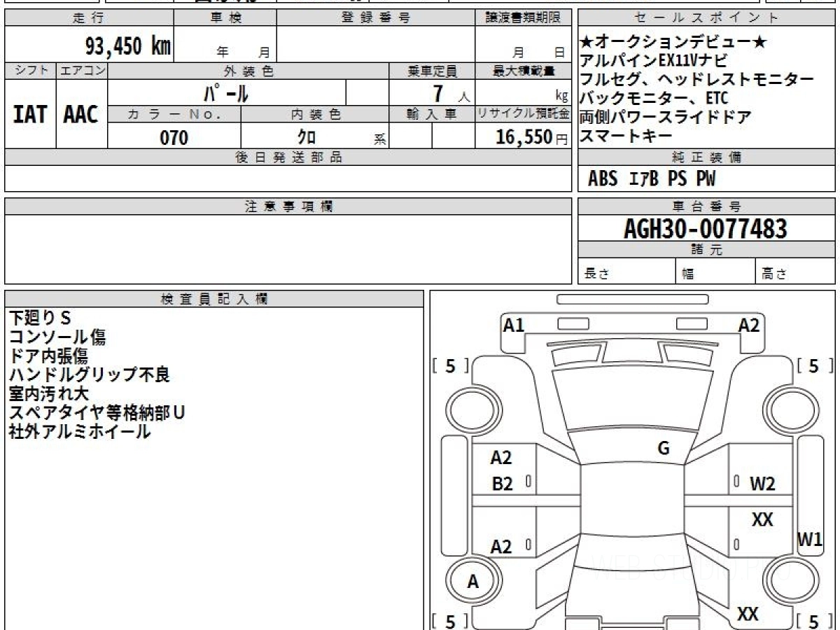This screenshot has height=630, width=840.
Task: Select the 内装色 header
Action: click(315, 115)
